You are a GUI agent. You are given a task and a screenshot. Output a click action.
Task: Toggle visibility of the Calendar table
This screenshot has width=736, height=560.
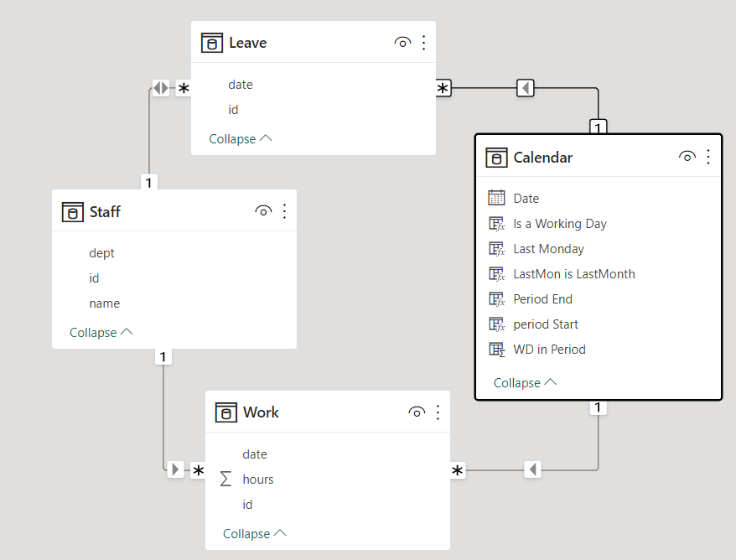[687, 157]
